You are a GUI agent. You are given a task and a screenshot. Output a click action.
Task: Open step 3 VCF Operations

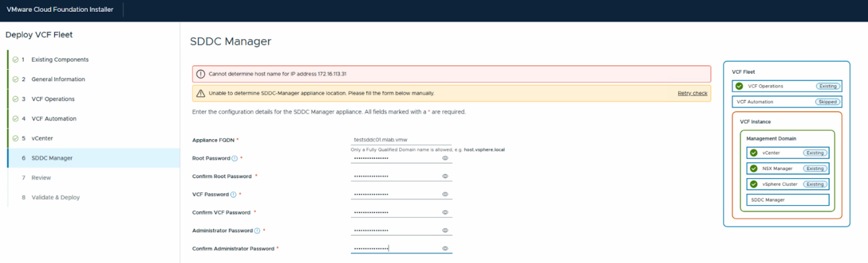[53, 99]
